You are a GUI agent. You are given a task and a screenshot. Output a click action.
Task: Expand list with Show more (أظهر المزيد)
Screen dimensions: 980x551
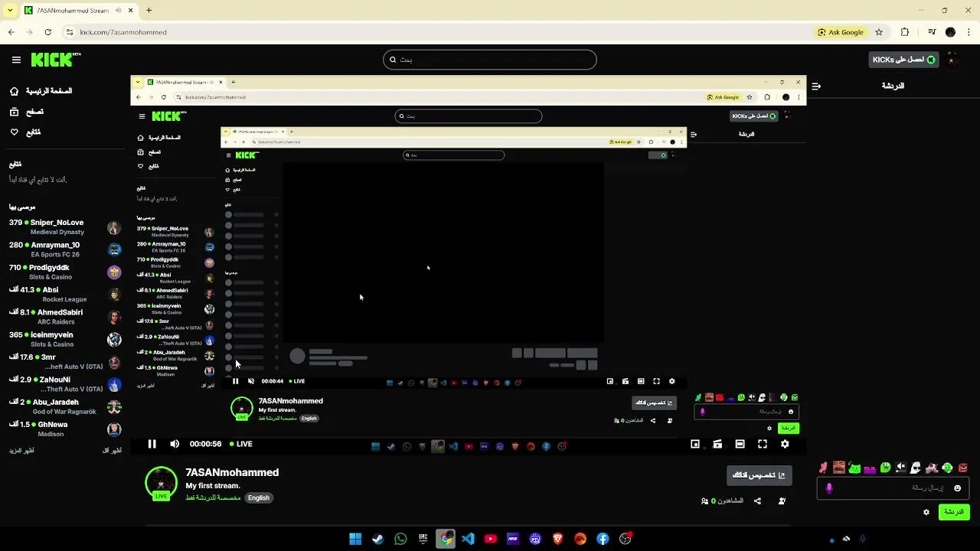pos(21,451)
